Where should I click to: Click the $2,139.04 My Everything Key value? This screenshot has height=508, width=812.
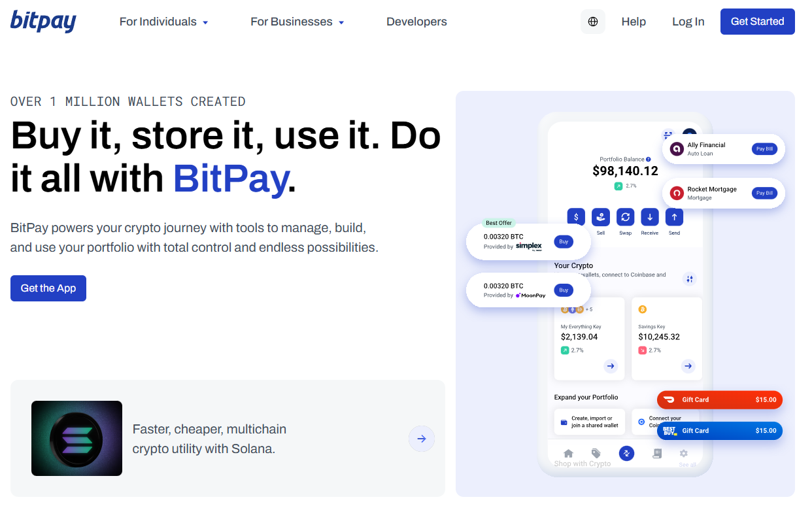pyautogui.click(x=579, y=337)
